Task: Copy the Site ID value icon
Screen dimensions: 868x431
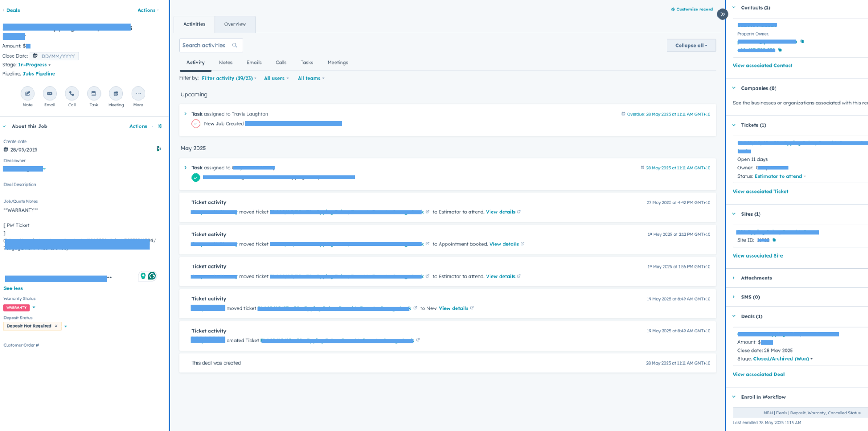Action: (774, 240)
